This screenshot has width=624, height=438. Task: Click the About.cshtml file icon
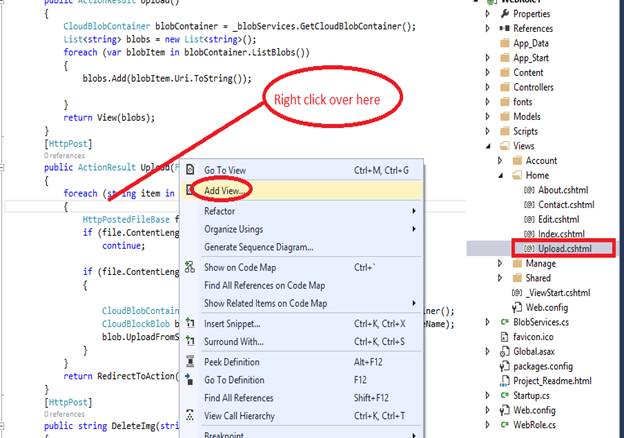click(529, 190)
